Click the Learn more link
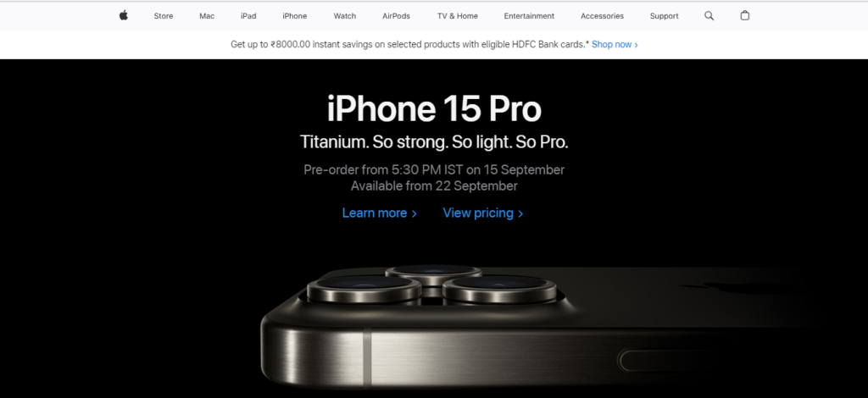The height and width of the screenshot is (398, 868). 379,213
